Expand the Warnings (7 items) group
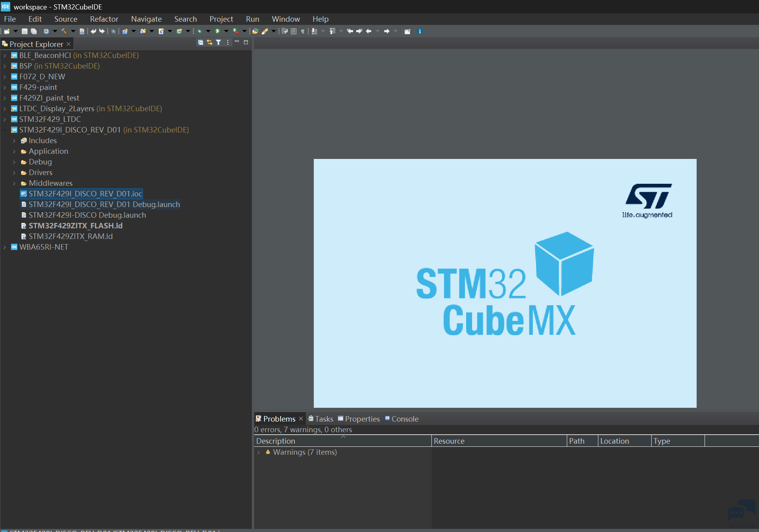Viewport: 759px width, 532px height. [x=259, y=452]
